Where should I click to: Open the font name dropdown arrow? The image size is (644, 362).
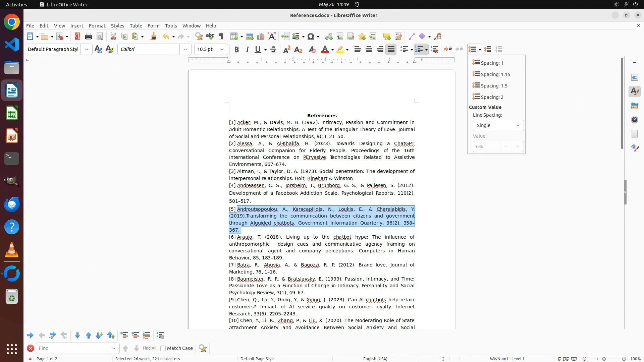pyautogui.click(x=185, y=50)
